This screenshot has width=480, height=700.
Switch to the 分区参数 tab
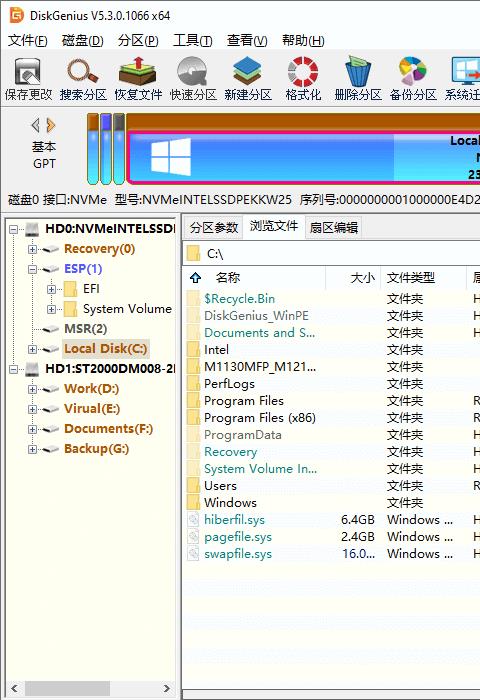point(214,228)
